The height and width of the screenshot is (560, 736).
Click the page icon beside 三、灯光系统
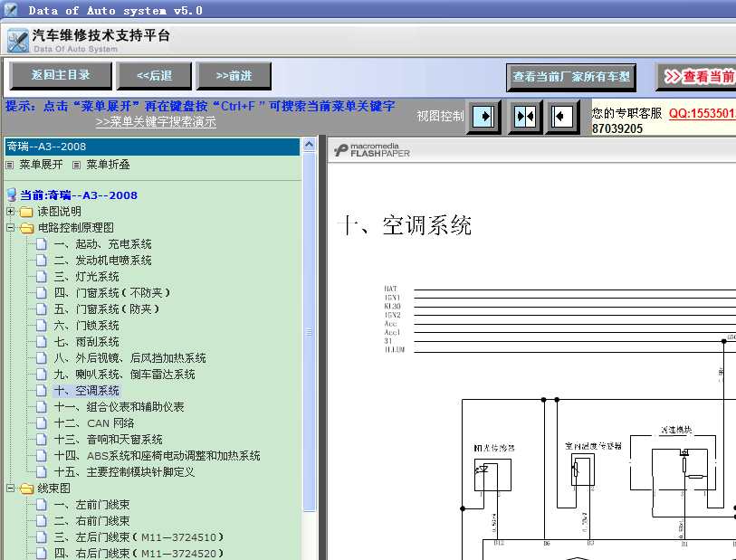(42, 277)
